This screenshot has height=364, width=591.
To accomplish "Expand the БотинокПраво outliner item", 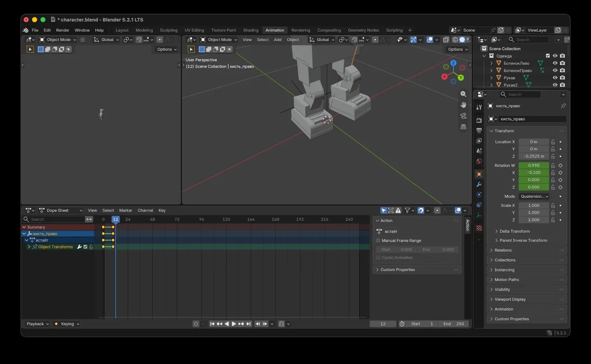I will pyautogui.click(x=491, y=71).
